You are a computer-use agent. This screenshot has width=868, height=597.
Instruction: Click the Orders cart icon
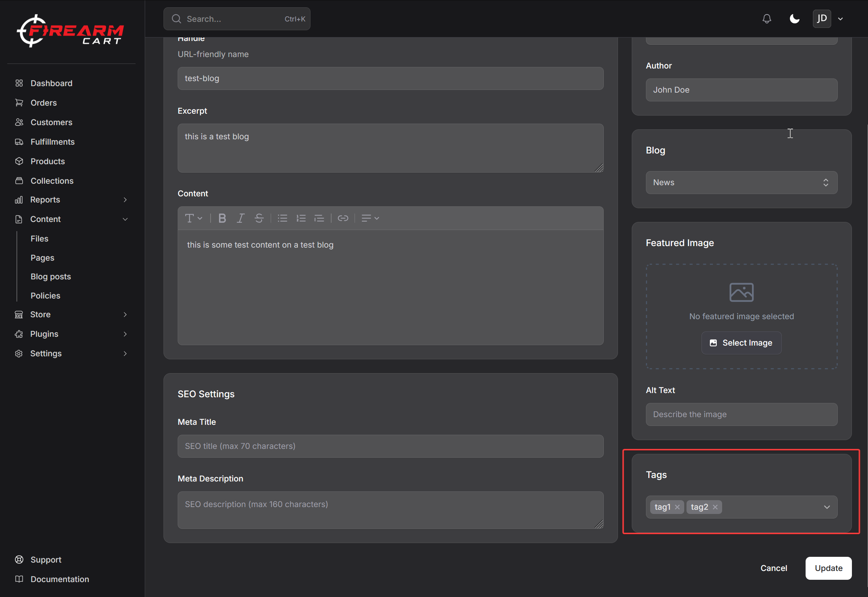tap(19, 103)
